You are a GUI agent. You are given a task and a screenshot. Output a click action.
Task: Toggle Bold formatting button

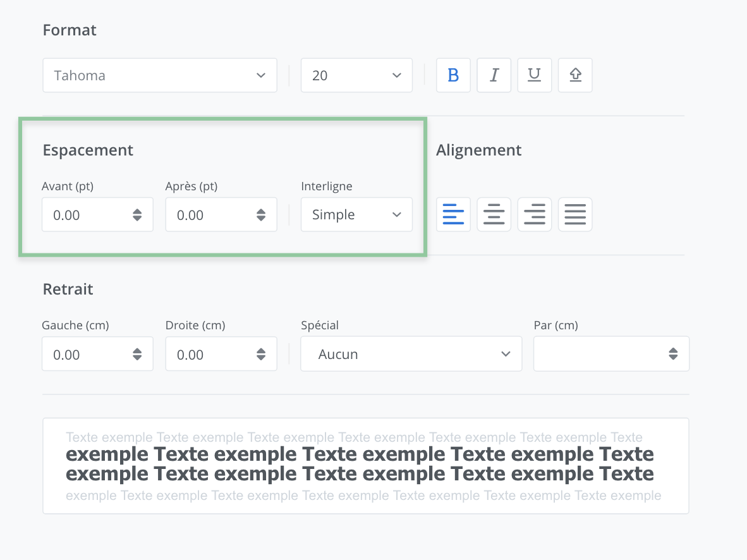453,75
